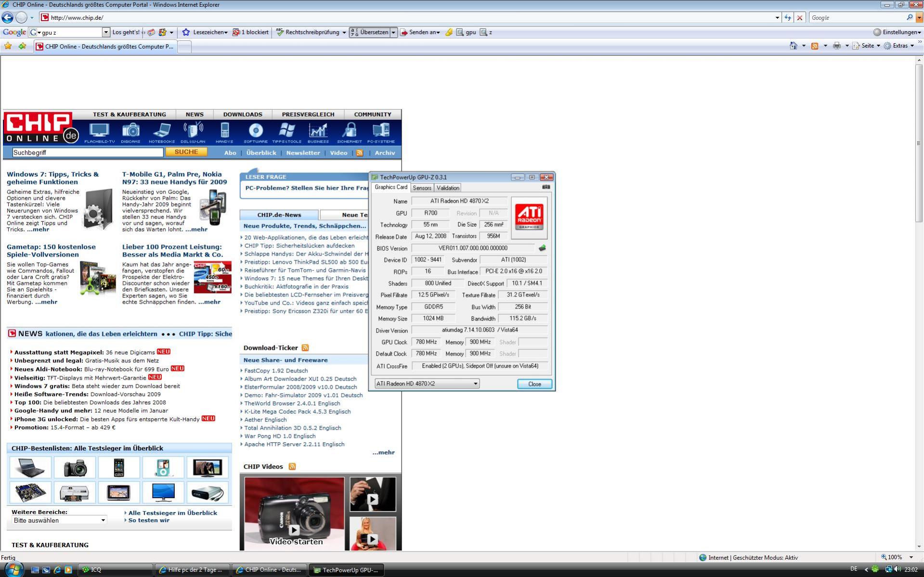This screenshot has width=924, height=577.
Task: Switch to Hilfe pc der 2 Tage taskbar window
Action: click(193, 570)
